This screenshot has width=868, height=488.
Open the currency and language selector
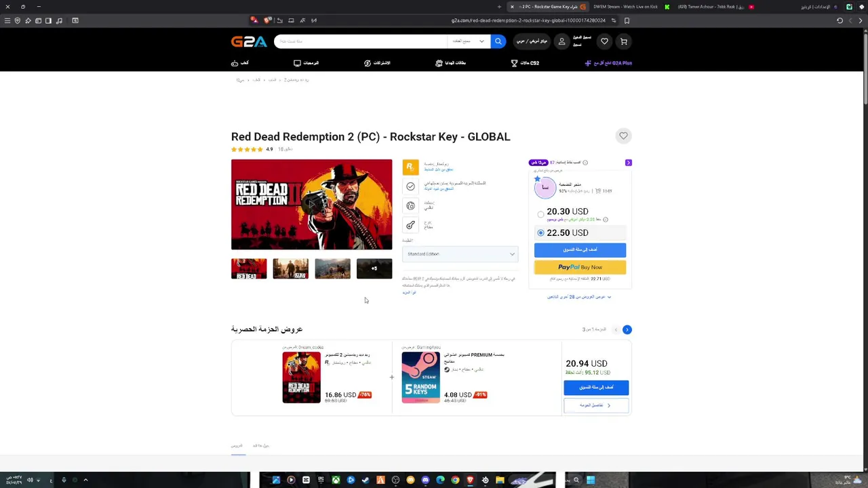pos(532,41)
